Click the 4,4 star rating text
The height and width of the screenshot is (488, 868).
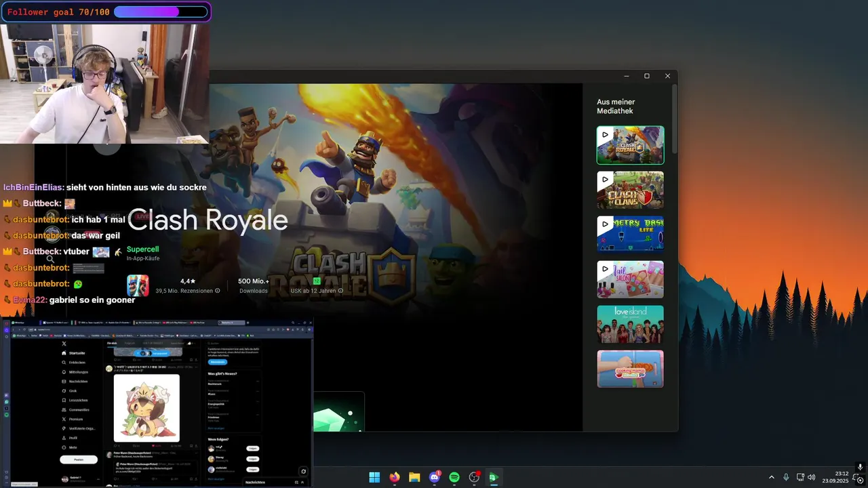pos(188,281)
